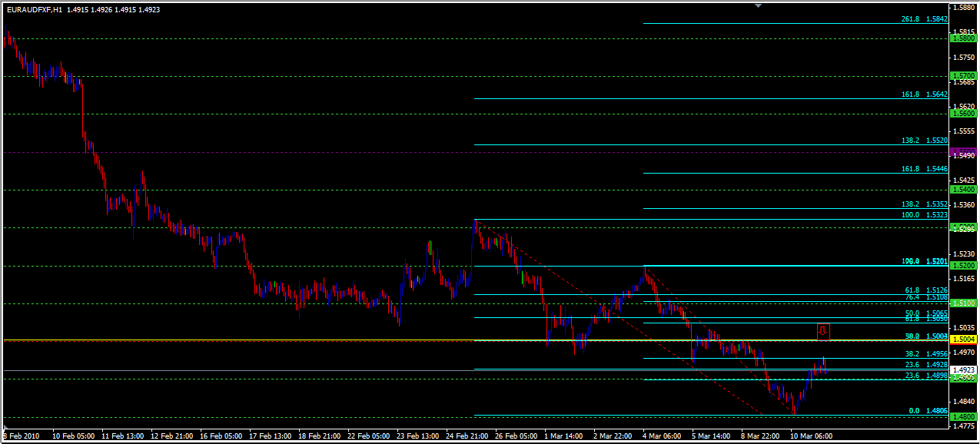Click the 12 Feb 21:00 time axis label
This screenshot has height=444, width=980.
(x=171, y=436)
